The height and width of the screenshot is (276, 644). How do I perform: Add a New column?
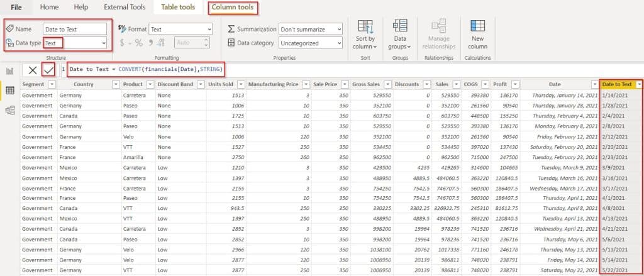pyautogui.click(x=477, y=35)
